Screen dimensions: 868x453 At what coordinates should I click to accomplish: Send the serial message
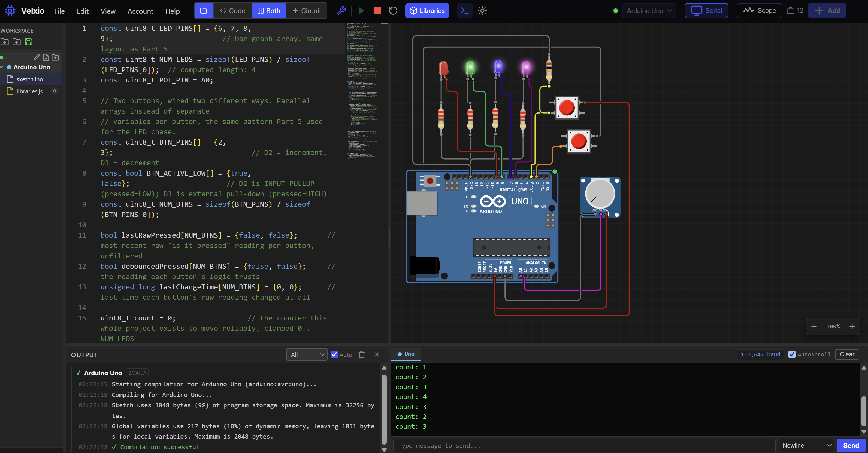pyautogui.click(x=851, y=445)
